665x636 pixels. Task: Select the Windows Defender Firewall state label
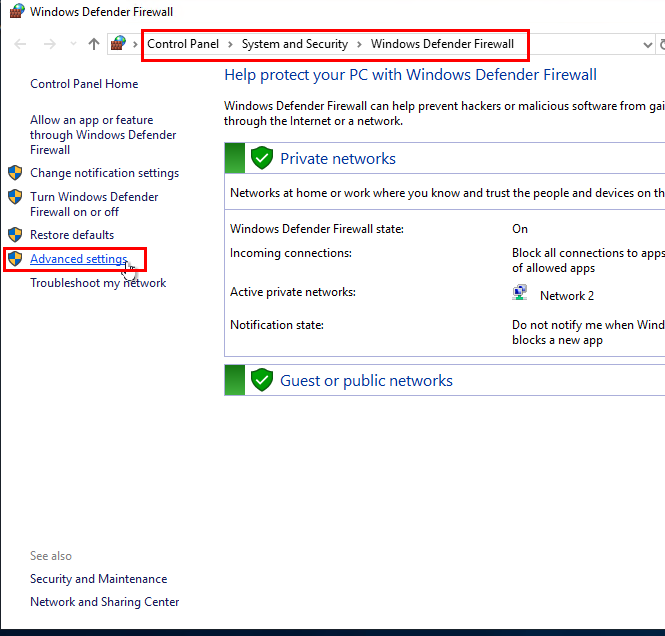[317, 229]
